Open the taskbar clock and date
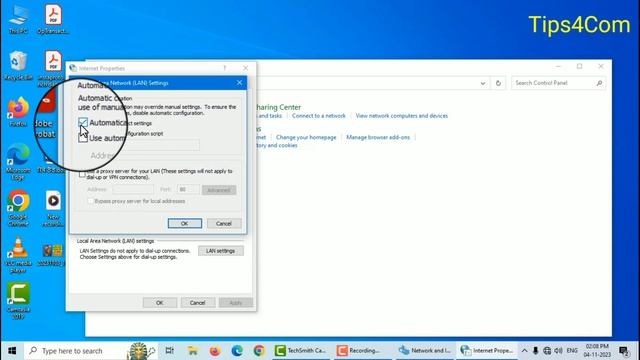 597,351
